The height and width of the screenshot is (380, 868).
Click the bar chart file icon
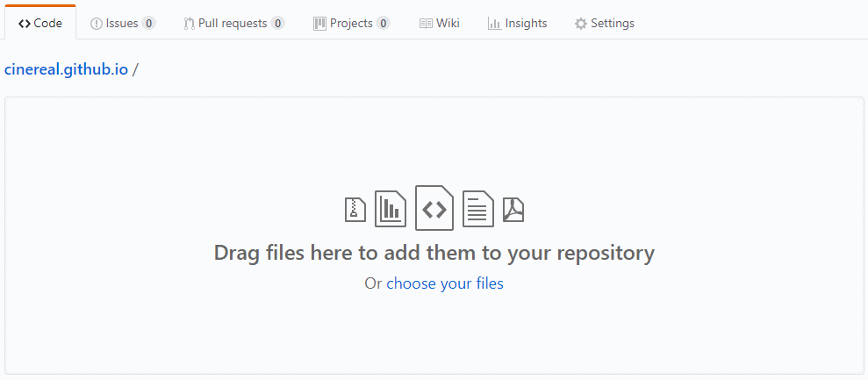click(391, 209)
